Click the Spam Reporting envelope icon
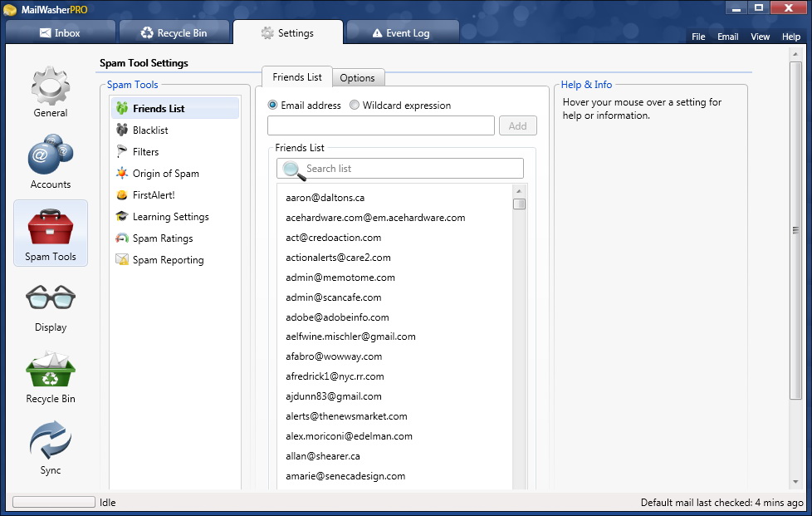This screenshot has height=516, width=812. tap(122, 259)
